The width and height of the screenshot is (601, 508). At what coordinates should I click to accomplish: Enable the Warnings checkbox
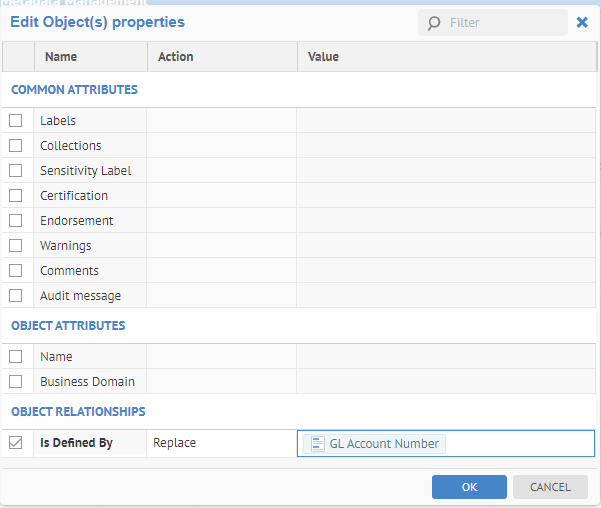point(16,246)
